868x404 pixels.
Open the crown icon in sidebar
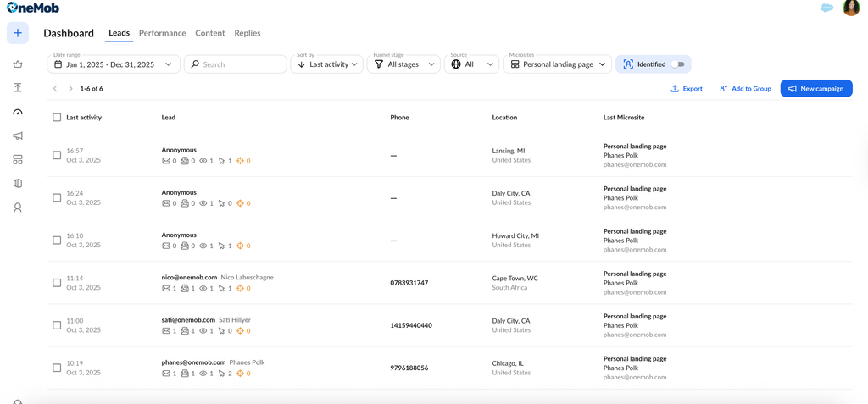(18, 64)
